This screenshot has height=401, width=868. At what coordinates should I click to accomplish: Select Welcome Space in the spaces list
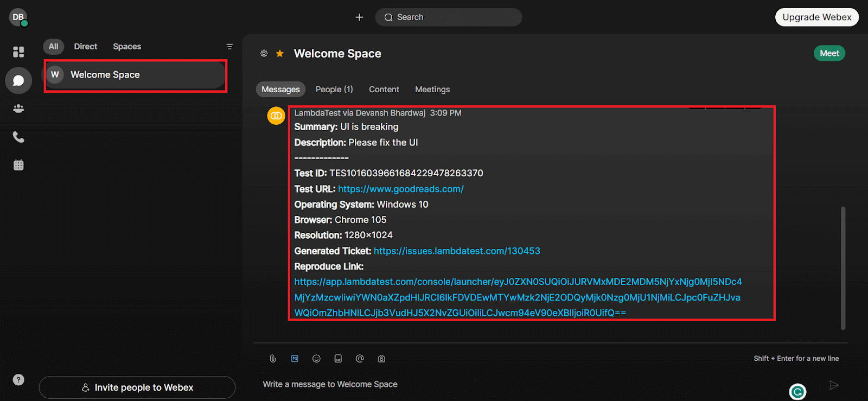click(x=136, y=75)
